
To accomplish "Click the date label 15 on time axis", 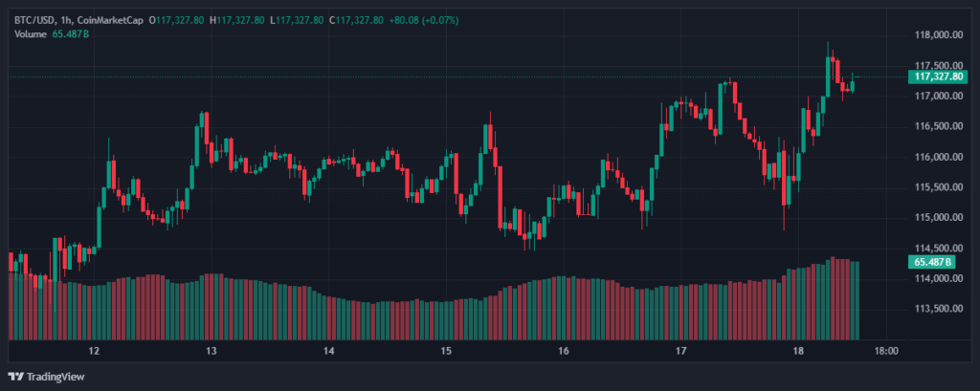I will click(446, 351).
